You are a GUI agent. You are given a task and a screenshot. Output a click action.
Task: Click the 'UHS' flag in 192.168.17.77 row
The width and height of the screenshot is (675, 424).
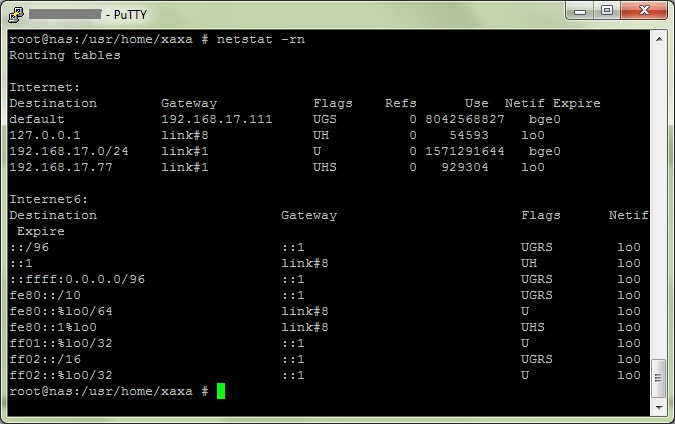[x=325, y=167]
